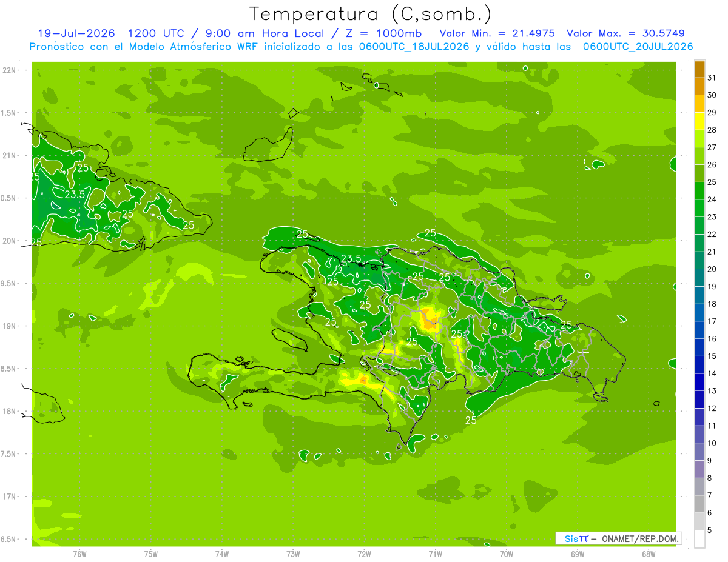728x562 pixels.
Task: Click legend value '26' on the color scale
Action: coord(712,164)
